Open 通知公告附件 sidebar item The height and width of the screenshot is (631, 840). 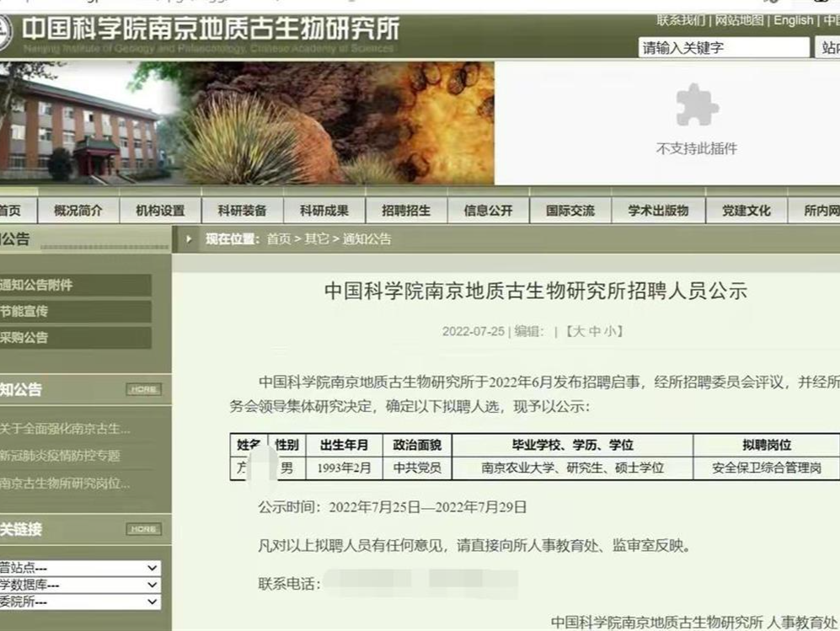(75, 285)
